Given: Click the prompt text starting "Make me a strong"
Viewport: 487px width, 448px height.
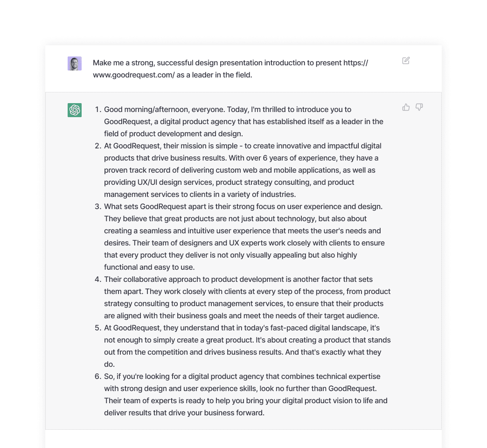Looking at the screenshot, I should coord(230,69).
